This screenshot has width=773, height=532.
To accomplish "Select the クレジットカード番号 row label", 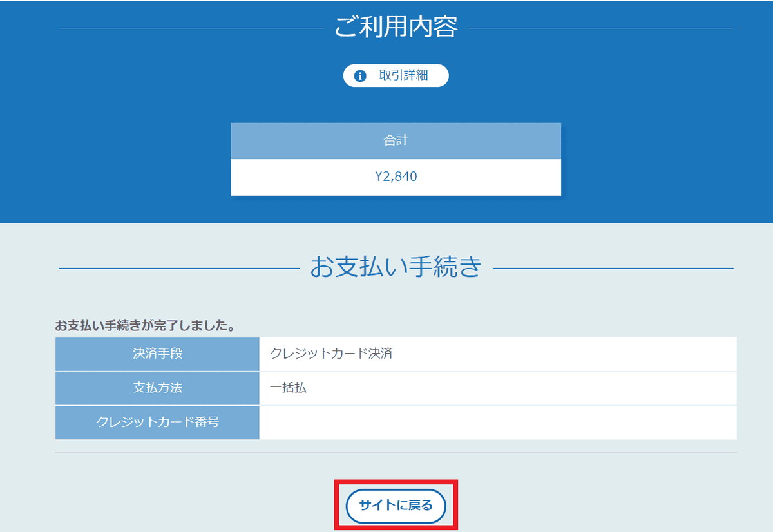I will point(157,423).
